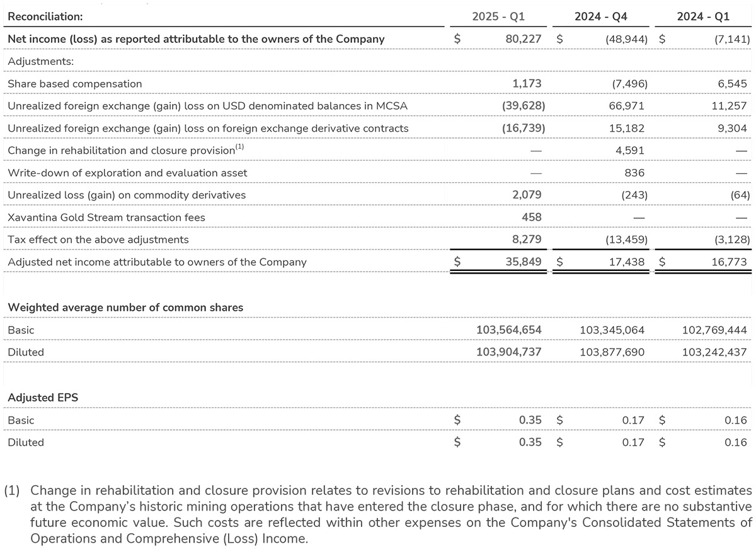Image resolution: width=756 pixels, height=549 pixels.
Task: Click basic share count 103,564,654
Action: pyautogui.click(x=509, y=330)
